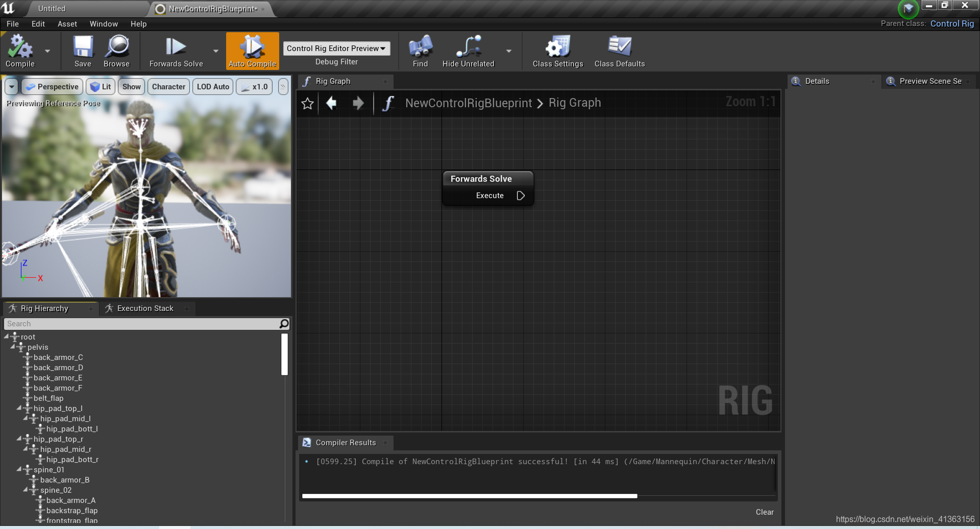Viewport: 980px width, 529px height.
Task: Open the Control Rig Editor Preview debug filter
Action: click(x=336, y=48)
